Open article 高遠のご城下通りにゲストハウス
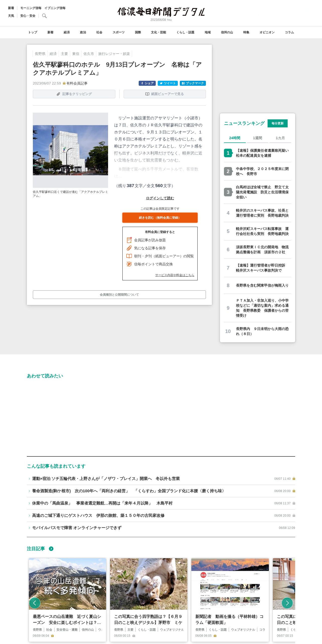Screen dimensions: 322x644 (98, 516)
